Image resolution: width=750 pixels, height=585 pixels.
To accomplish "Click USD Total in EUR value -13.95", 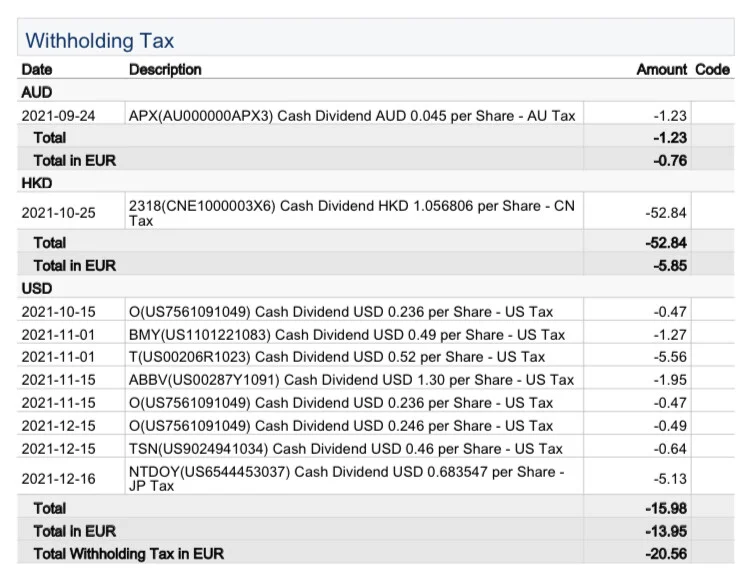I will pyautogui.click(x=666, y=531).
